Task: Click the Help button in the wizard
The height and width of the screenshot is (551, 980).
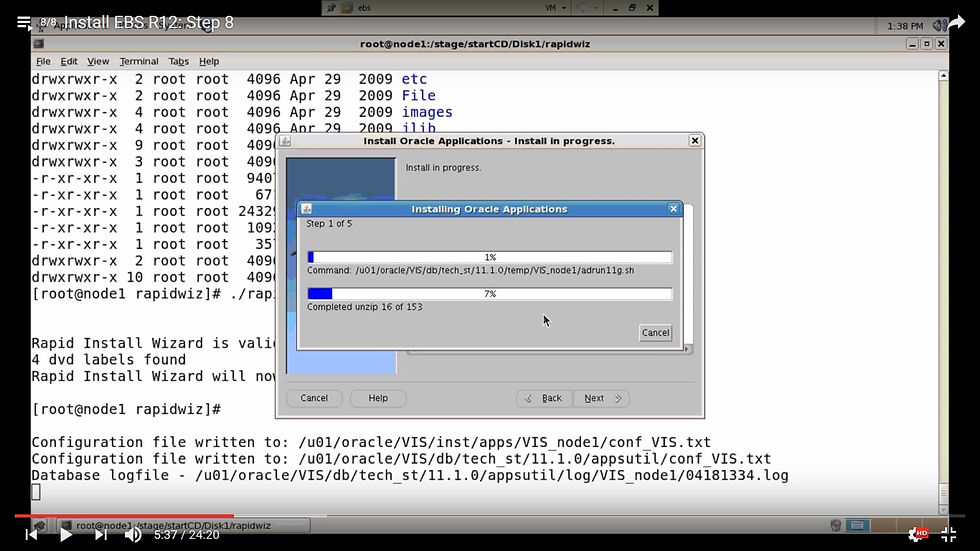Action: 378,398
